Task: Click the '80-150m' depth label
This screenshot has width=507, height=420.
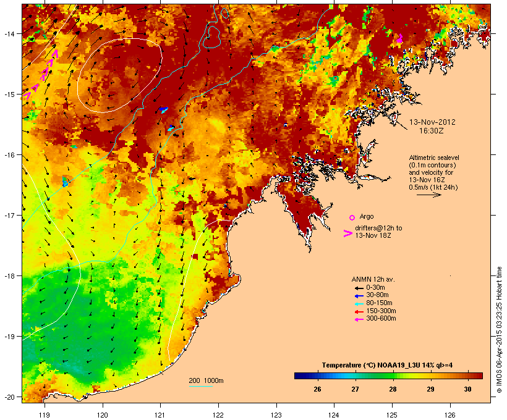Action: point(379,303)
